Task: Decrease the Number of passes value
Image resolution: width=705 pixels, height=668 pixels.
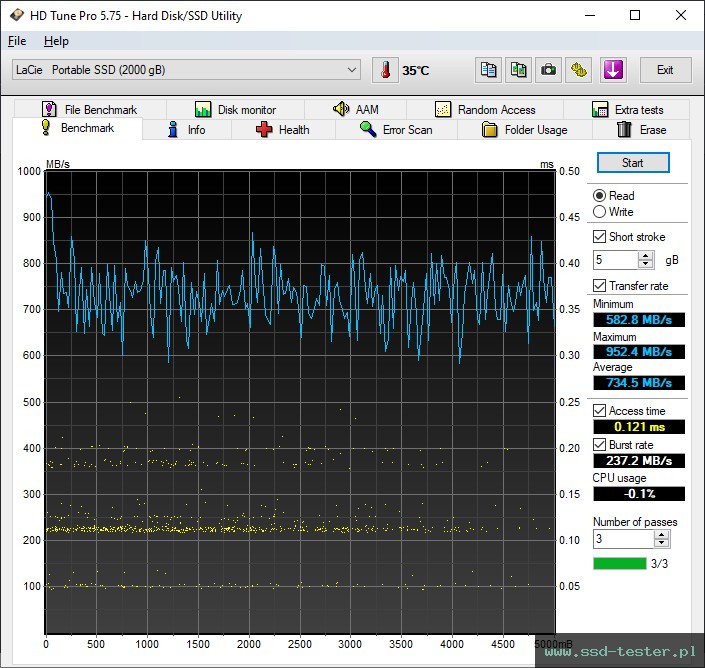Action: click(x=661, y=543)
